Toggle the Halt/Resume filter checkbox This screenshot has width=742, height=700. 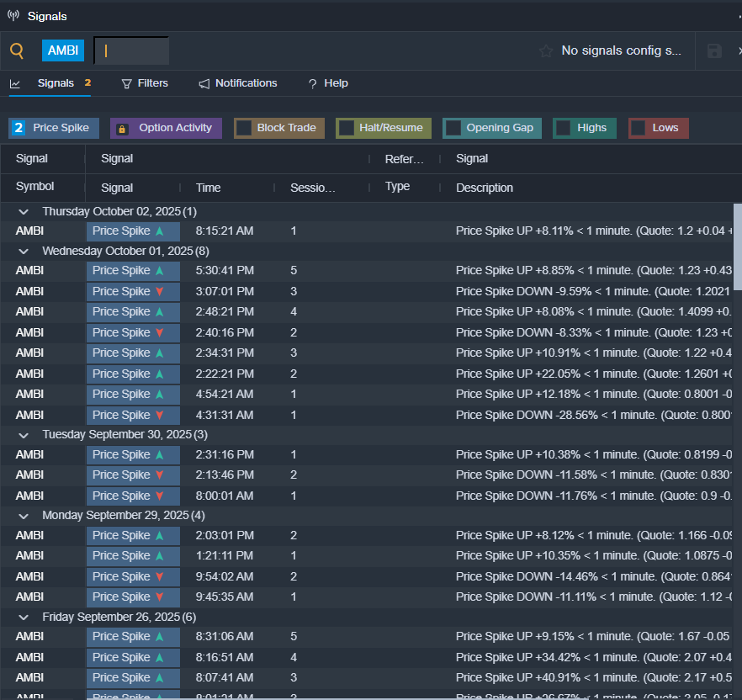346,128
